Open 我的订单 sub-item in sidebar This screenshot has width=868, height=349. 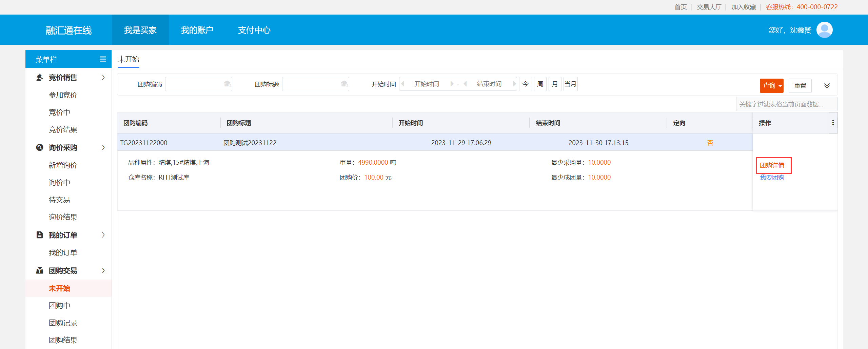click(63, 252)
